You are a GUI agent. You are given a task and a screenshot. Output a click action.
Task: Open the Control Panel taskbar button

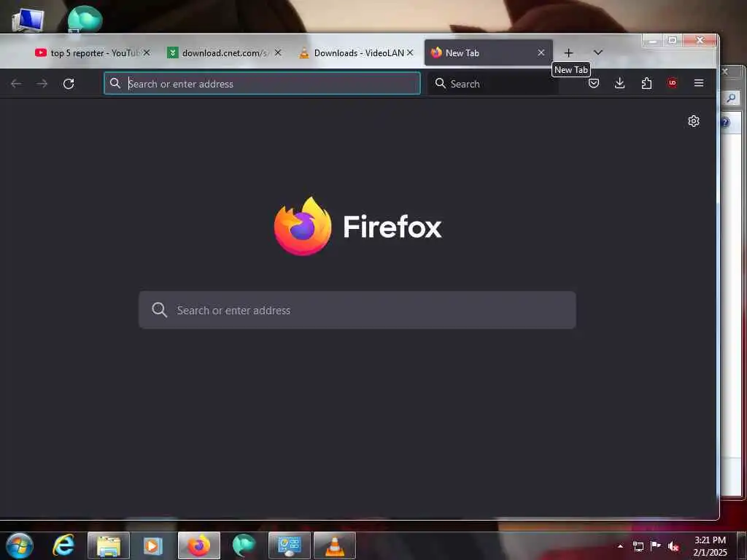(289, 545)
